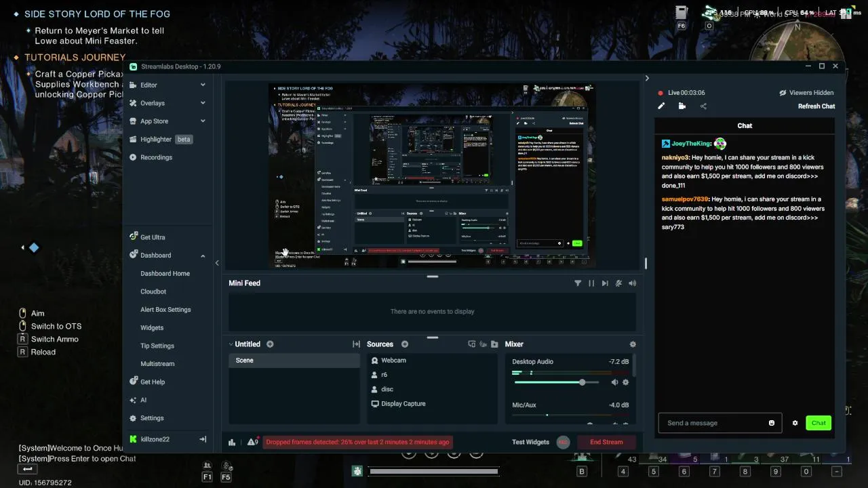The image size is (868, 488).
Task: Skip the current Mini Feed alert
Action: click(605, 283)
